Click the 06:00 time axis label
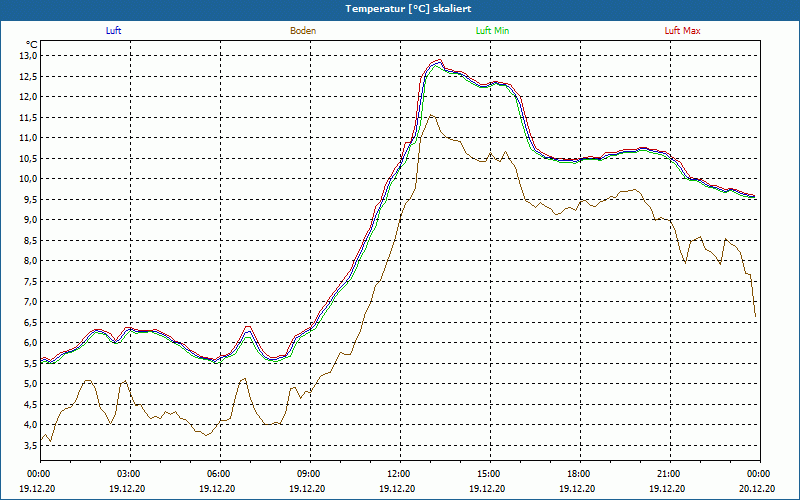Image resolution: width=800 pixels, height=500 pixels. [220, 473]
